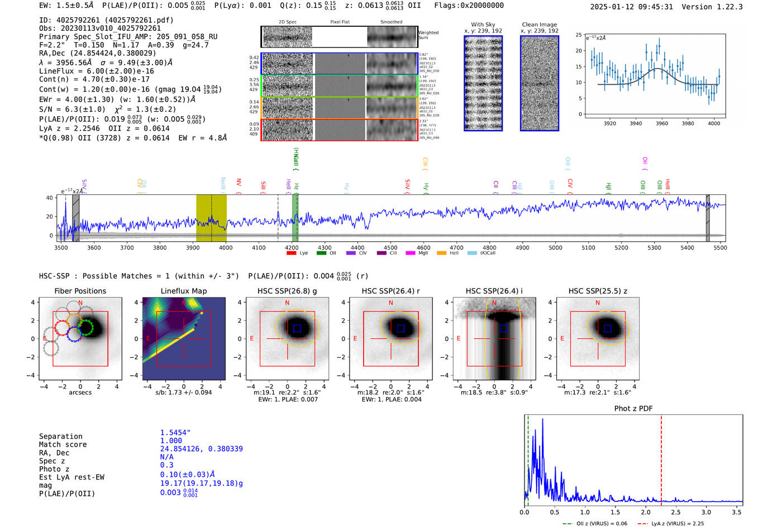Open the HSC SSP(26.4) i image
The image size is (782, 532).
pyautogui.click(x=494, y=339)
